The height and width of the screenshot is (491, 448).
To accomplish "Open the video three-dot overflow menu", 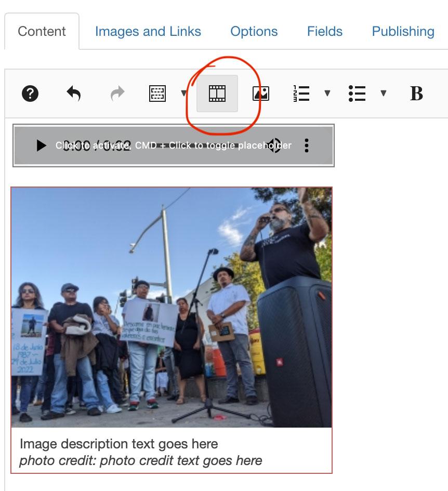I will pyautogui.click(x=307, y=145).
